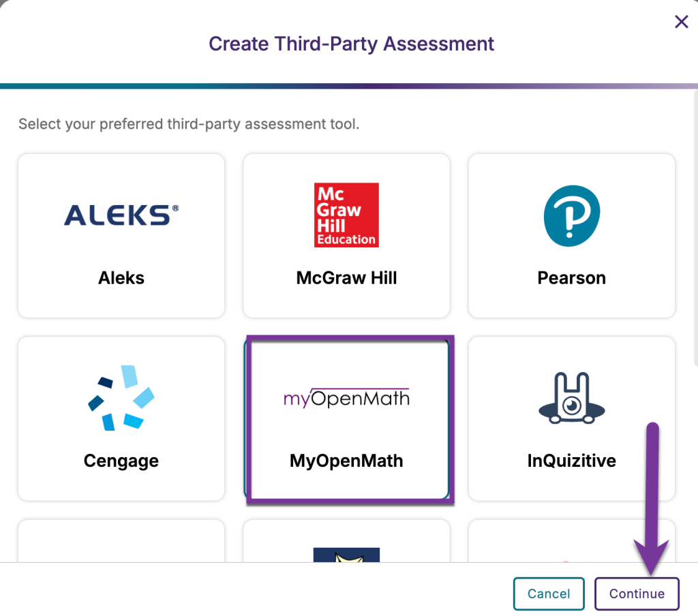Click the Cengage pinwheel logo
698x616 pixels.
point(121,399)
